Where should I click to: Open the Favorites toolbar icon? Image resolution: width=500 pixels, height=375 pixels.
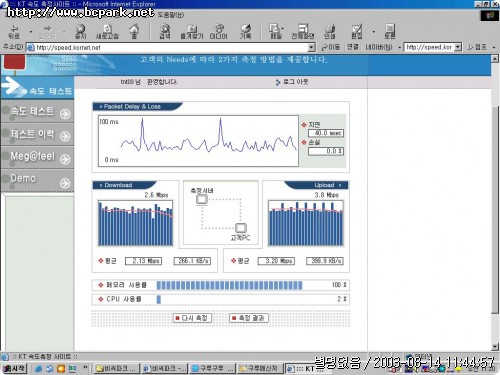pos(192,29)
